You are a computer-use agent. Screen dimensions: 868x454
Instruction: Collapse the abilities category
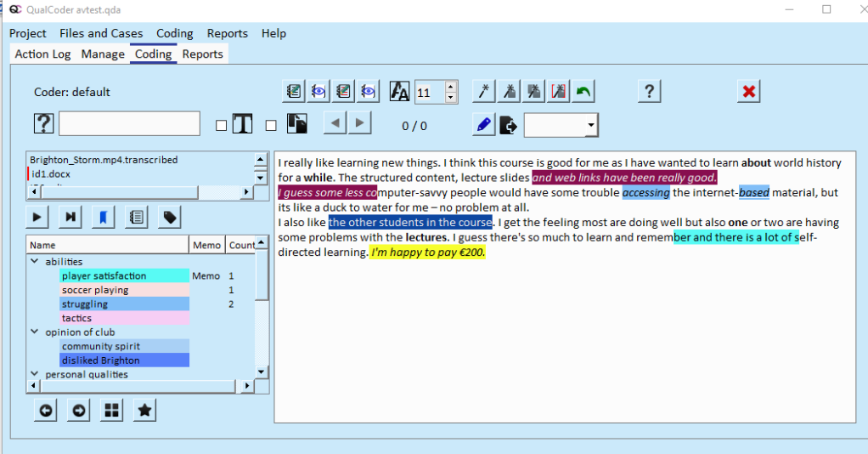pyautogui.click(x=35, y=262)
